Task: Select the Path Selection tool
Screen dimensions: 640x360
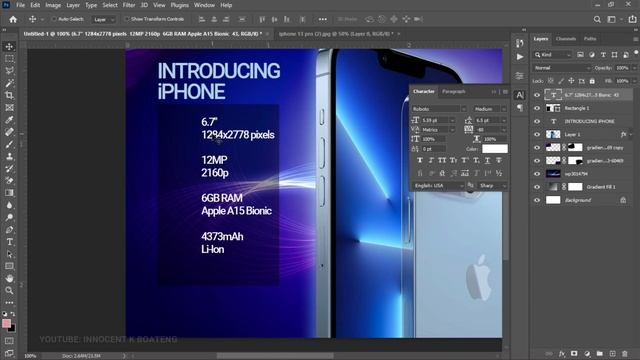Action: click(9, 254)
